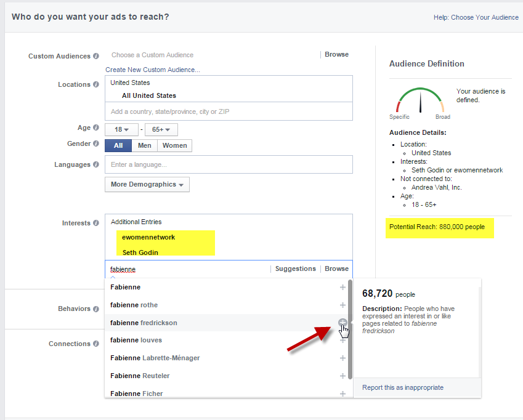The height and width of the screenshot is (420, 523).
Task: Add Fabienne Reuteler with its plus icon
Action: pos(343,376)
